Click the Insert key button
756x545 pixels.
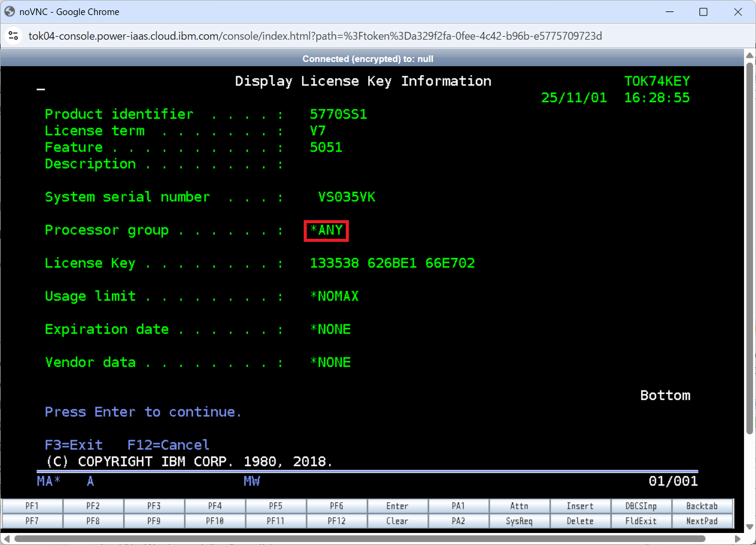click(x=580, y=506)
